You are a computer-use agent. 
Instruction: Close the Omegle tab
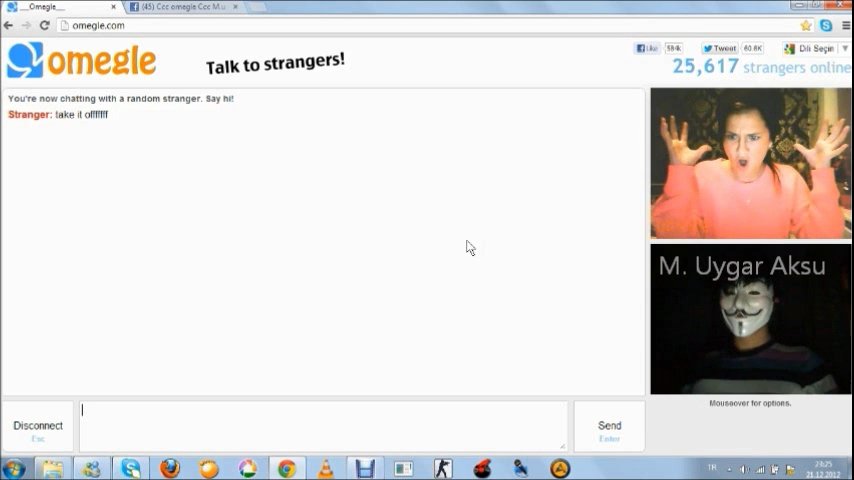(113, 7)
